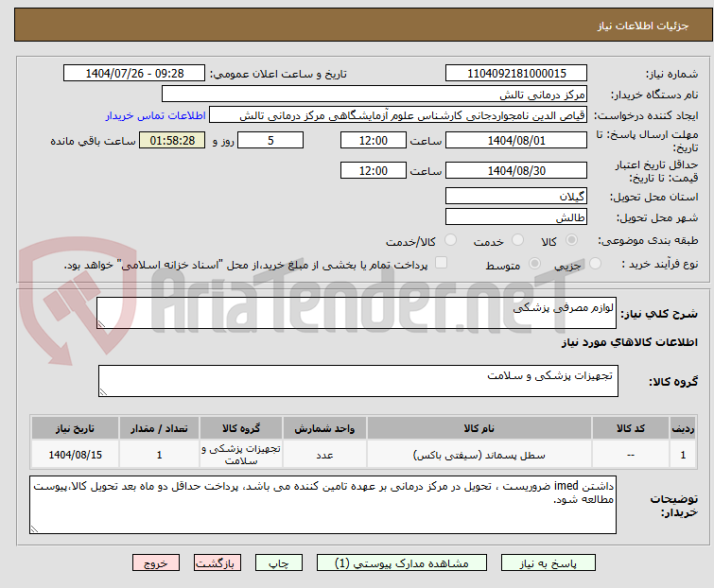This screenshot has height=588, width=714.
Task: Click the remaining days field showing 5
Action: 270,140
